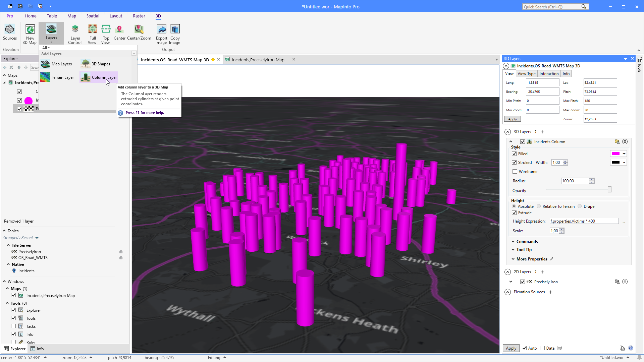Viewport: 644px width, 362px height.
Task: Click the Layer Control button
Action: click(75, 33)
